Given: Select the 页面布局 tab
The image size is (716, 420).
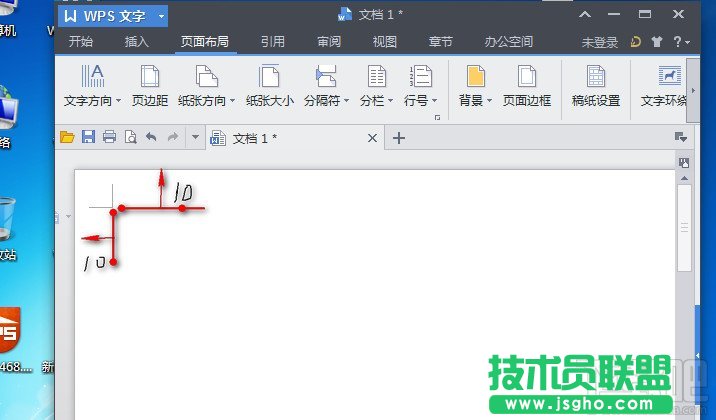Looking at the screenshot, I should [205, 42].
